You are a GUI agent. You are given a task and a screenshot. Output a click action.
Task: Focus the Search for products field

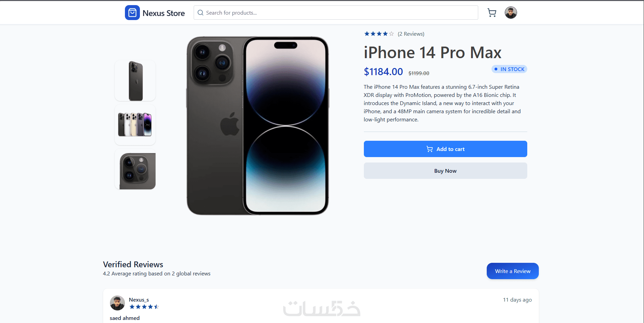[336, 13]
